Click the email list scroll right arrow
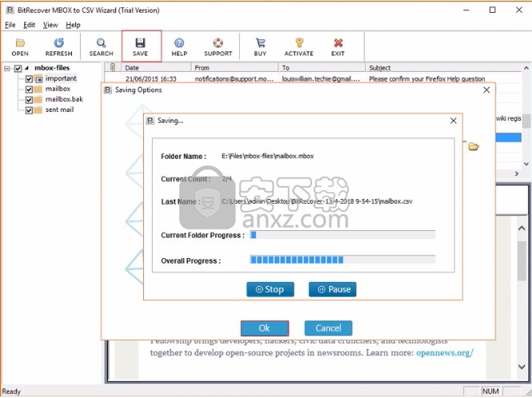 click(x=517, y=173)
